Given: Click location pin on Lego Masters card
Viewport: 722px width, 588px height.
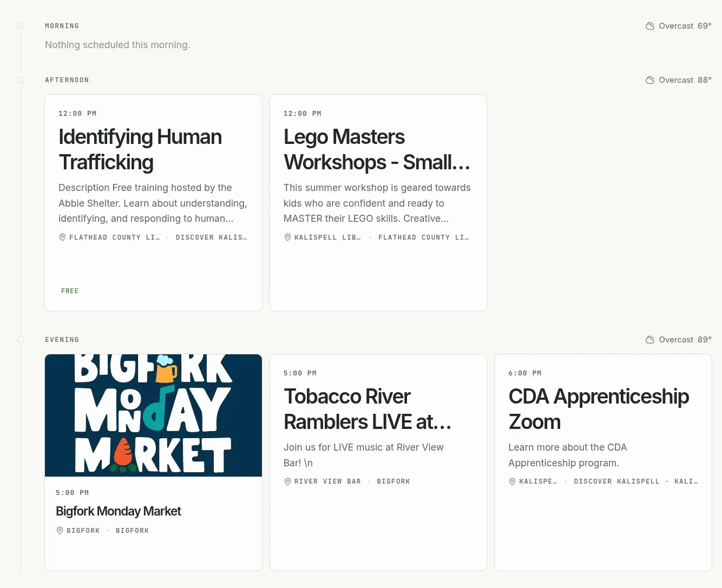Looking at the screenshot, I should pos(287,237).
